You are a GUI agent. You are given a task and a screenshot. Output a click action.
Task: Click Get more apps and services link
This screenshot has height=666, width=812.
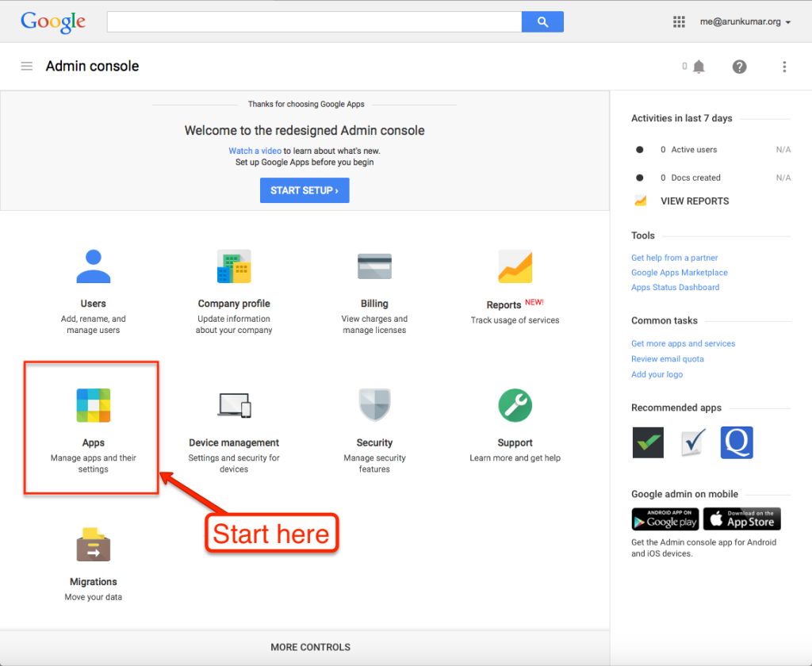[683, 343]
